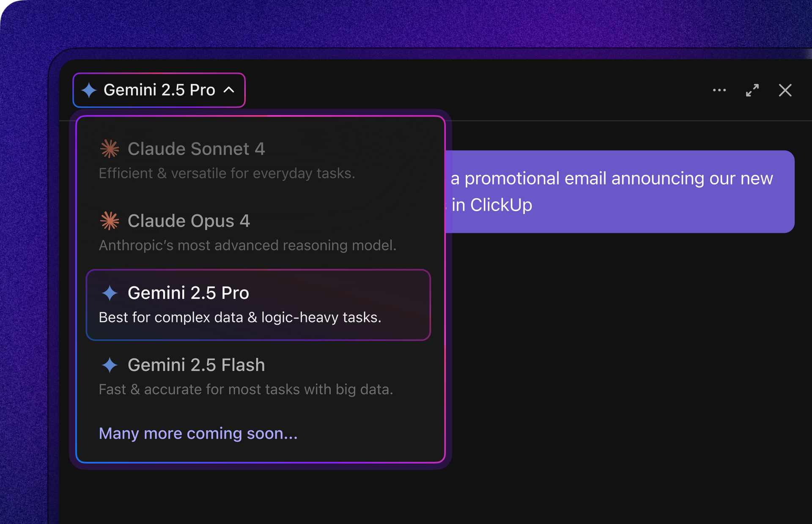Choose the highlighted Gemini 2.5 Pro option
The height and width of the screenshot is (524, 812).
click(x=258, y=305)
